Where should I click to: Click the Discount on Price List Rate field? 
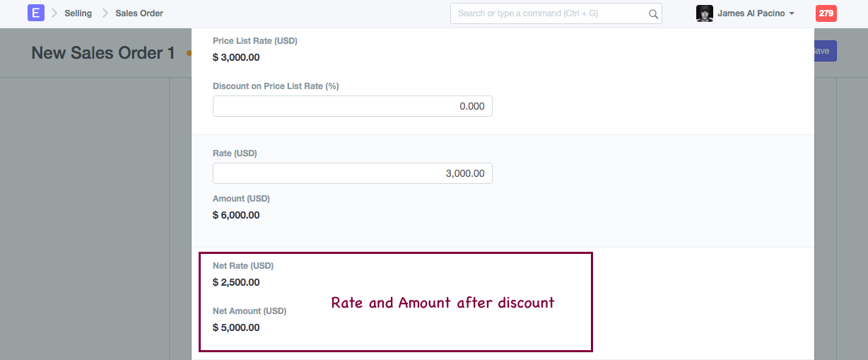point(352,106)
